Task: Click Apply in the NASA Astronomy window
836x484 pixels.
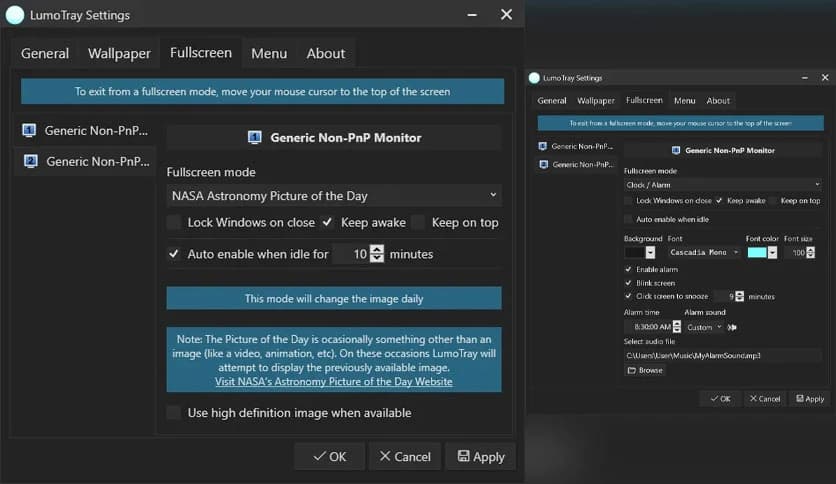Action: point(480,456)
